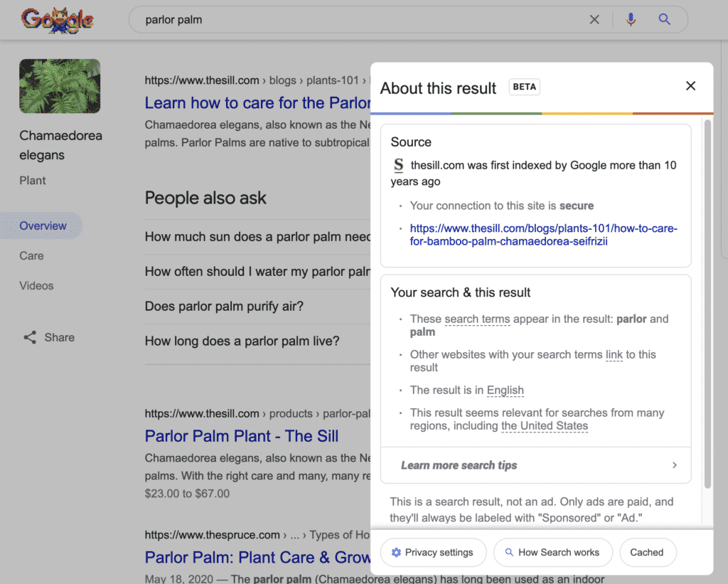The height and width of the screenshot is (584, 728).
Task: Click the thesill.com blogs breadcrumb URL
Action: click(257, 80)
